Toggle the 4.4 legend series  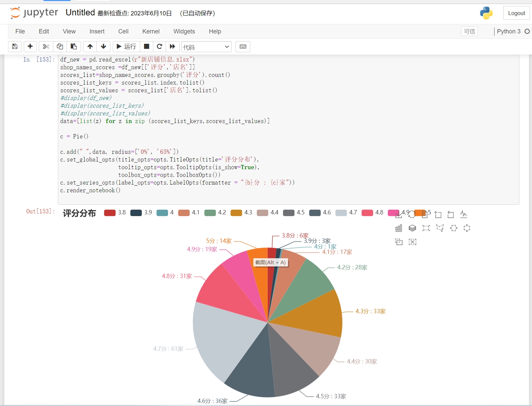(x=267, y=213)
